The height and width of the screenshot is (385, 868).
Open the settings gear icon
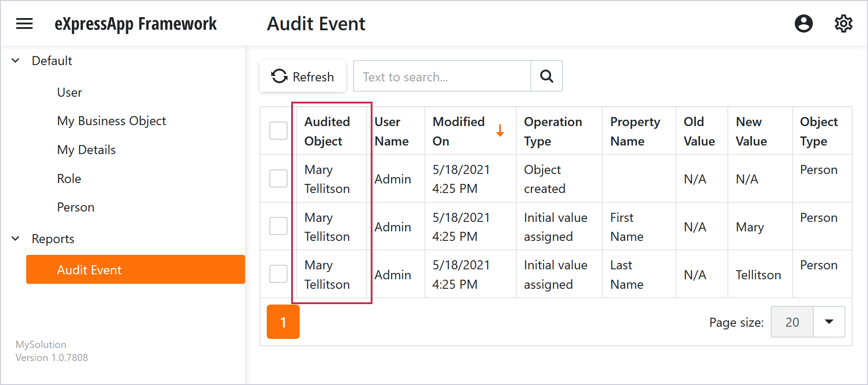(843, 23)
